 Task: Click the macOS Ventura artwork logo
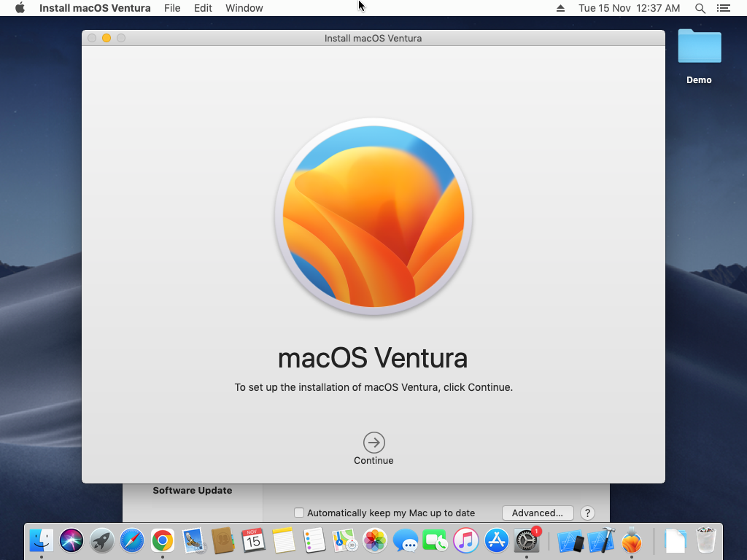click(x=373, y=217)
